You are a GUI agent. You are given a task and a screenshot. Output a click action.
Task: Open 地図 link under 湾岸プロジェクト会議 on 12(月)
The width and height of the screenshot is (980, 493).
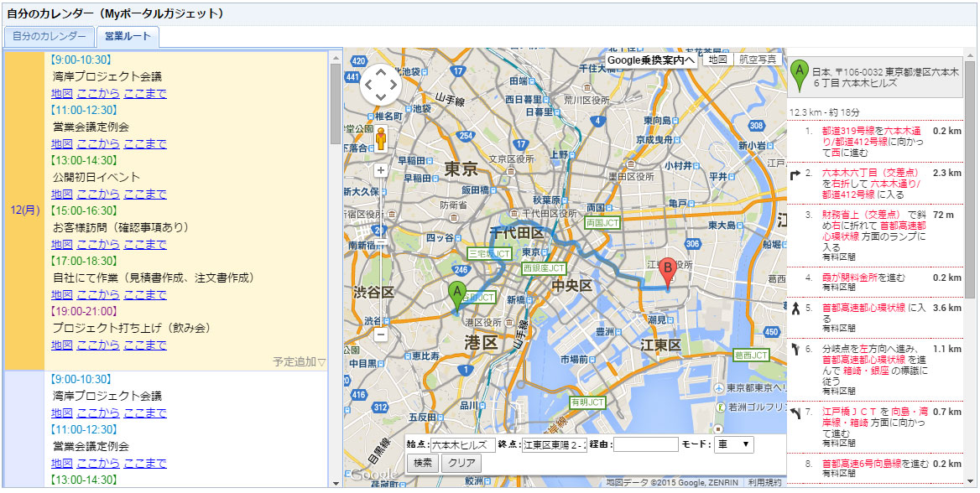62,94
